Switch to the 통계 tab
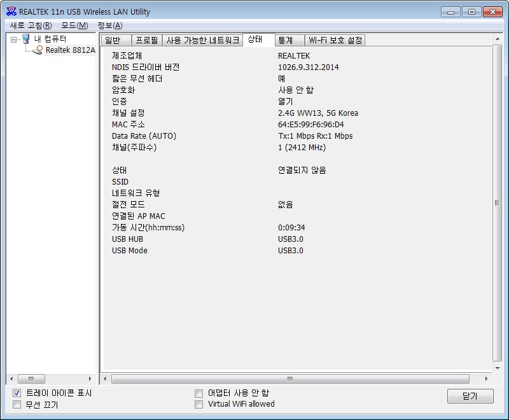509x420 pixels. (289, 40)
